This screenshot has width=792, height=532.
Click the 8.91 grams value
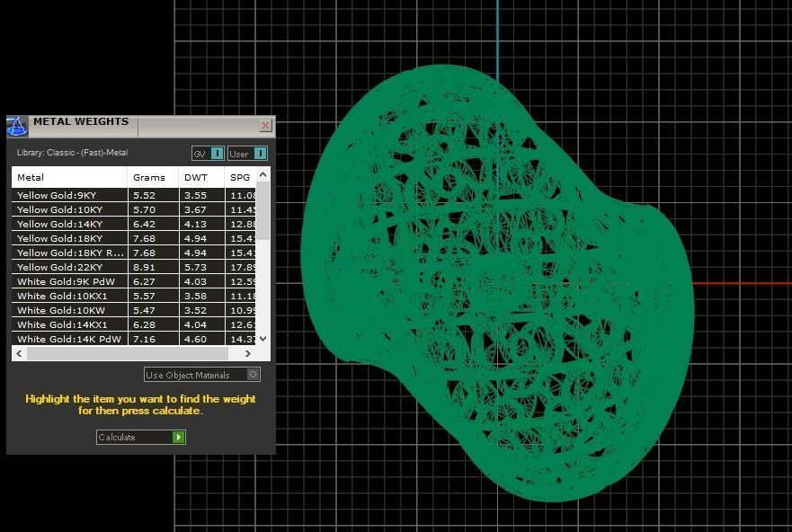[144, 267]
